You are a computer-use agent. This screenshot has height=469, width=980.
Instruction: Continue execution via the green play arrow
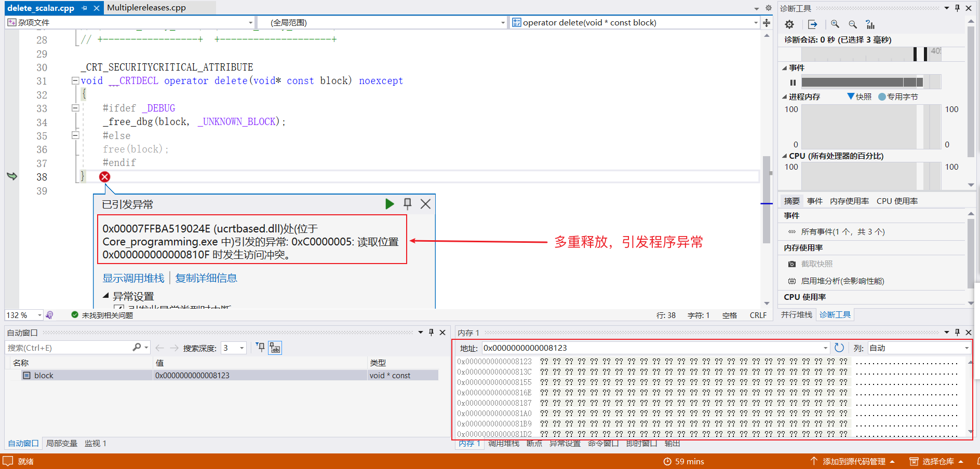click(x=390, y=204)
